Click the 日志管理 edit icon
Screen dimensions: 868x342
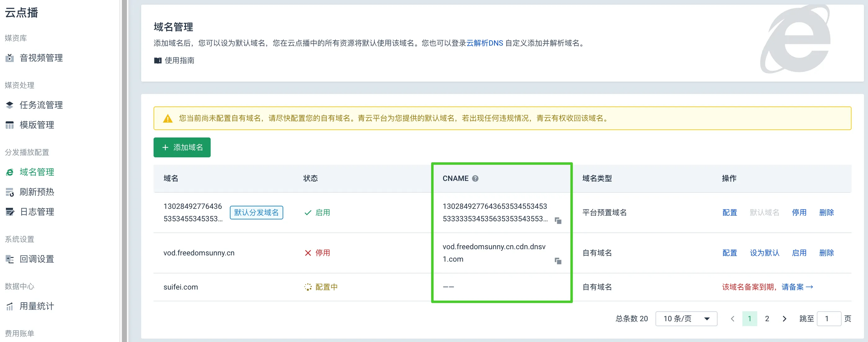pyautogui.click(x=9, y=212)
